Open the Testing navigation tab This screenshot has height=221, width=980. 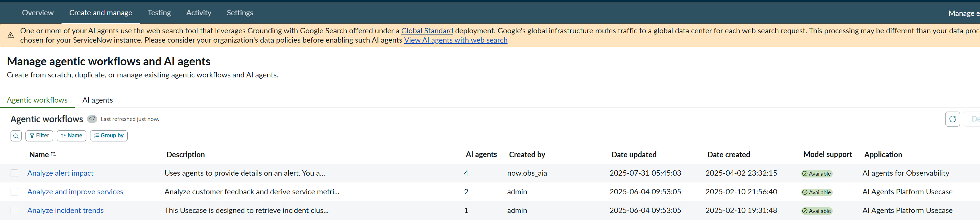point(159,12)
